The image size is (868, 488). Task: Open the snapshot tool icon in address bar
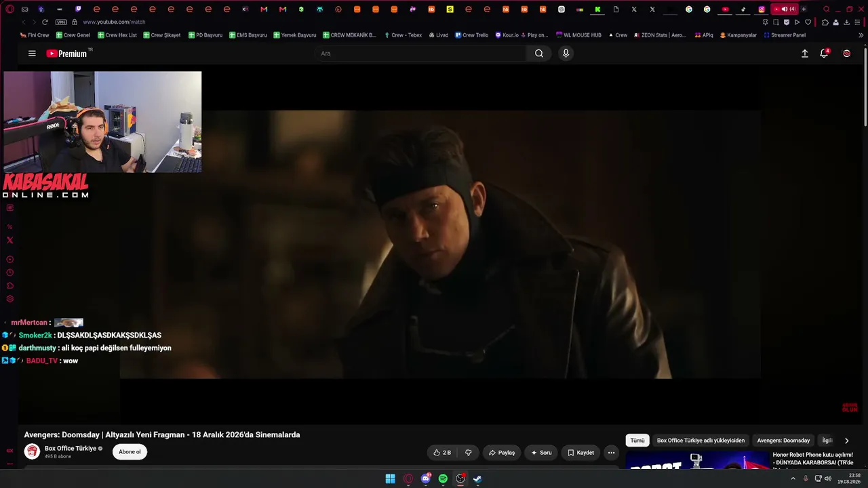[x=776, y=22]
